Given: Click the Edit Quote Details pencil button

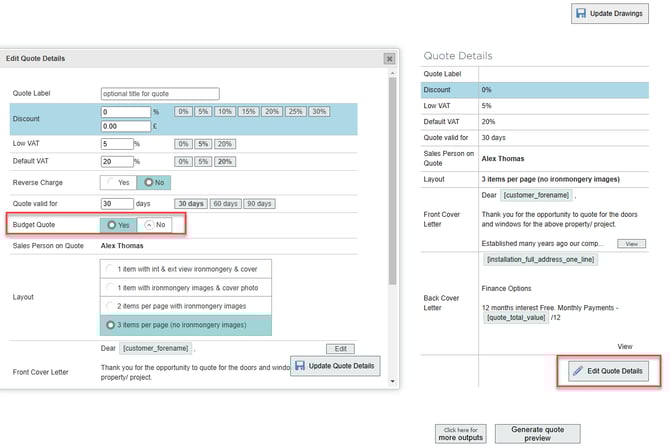Looking at the screenshot, I should coord(607,371).
